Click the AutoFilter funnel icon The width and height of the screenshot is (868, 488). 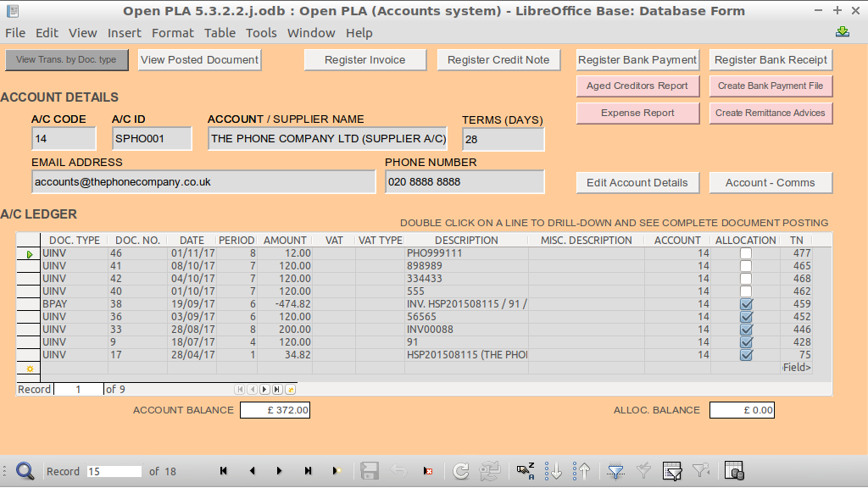[x=616, y=471]
